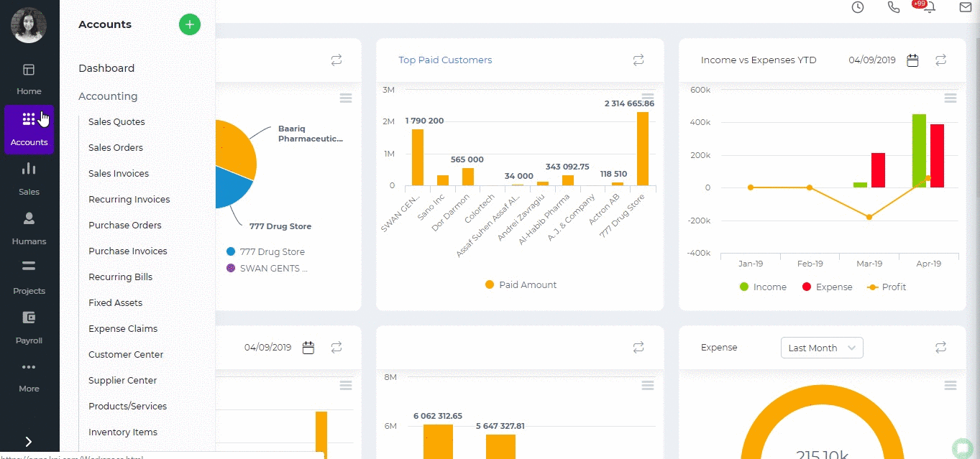Toggle Income series in legend

click(763, 287)
